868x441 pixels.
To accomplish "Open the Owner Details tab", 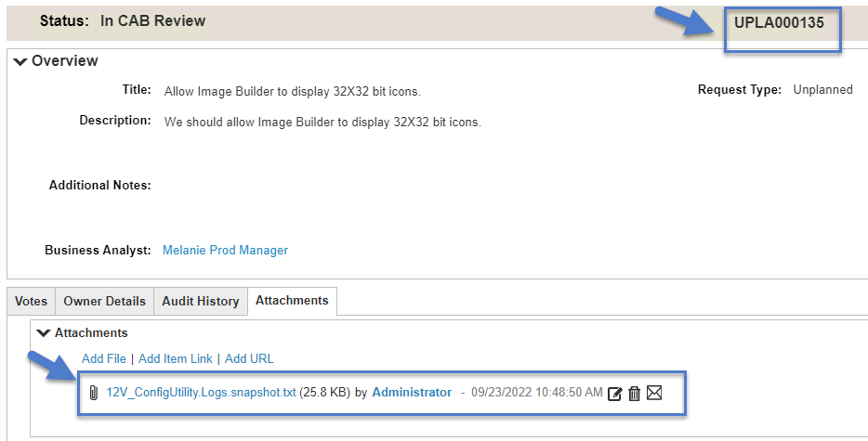I will [105, 301].
